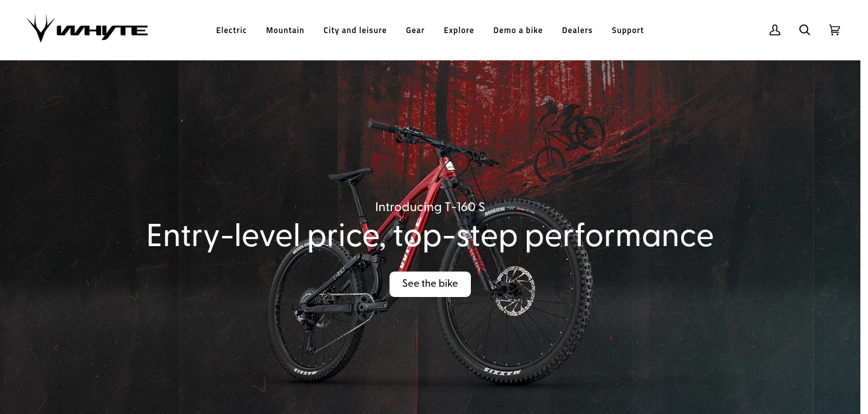Click the Whyte antler logo emblem
Viewport: 868px width, 414px height.
[41, 29]
